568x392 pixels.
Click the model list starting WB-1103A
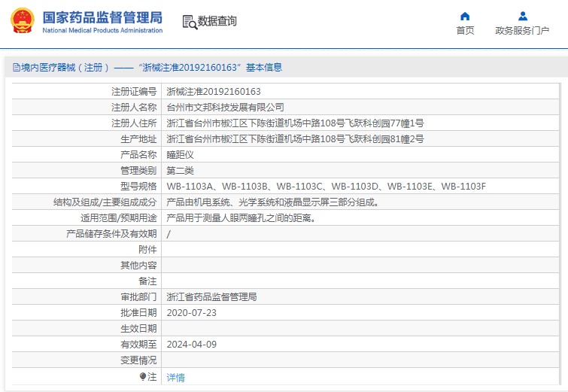click(x=326, y=187)
